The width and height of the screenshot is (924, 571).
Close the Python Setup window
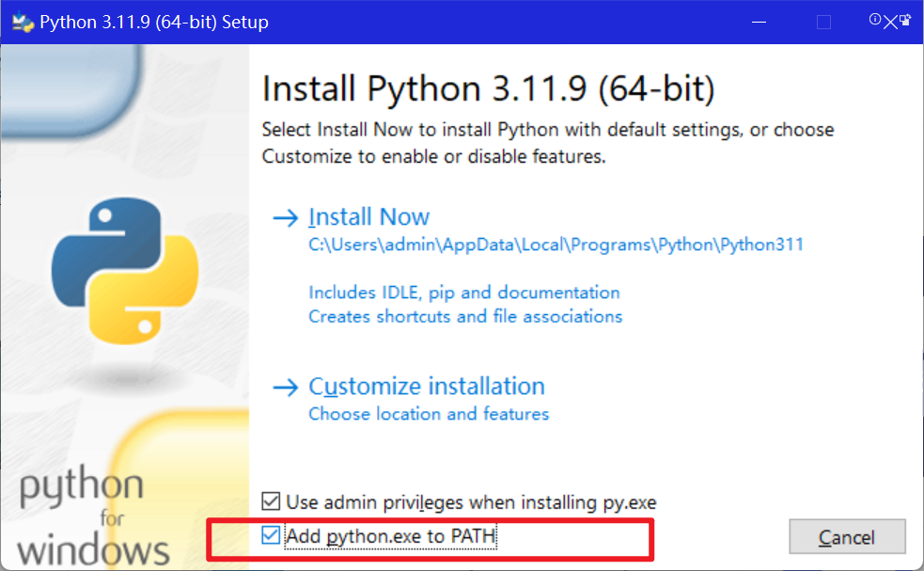[x=890, y=23]
